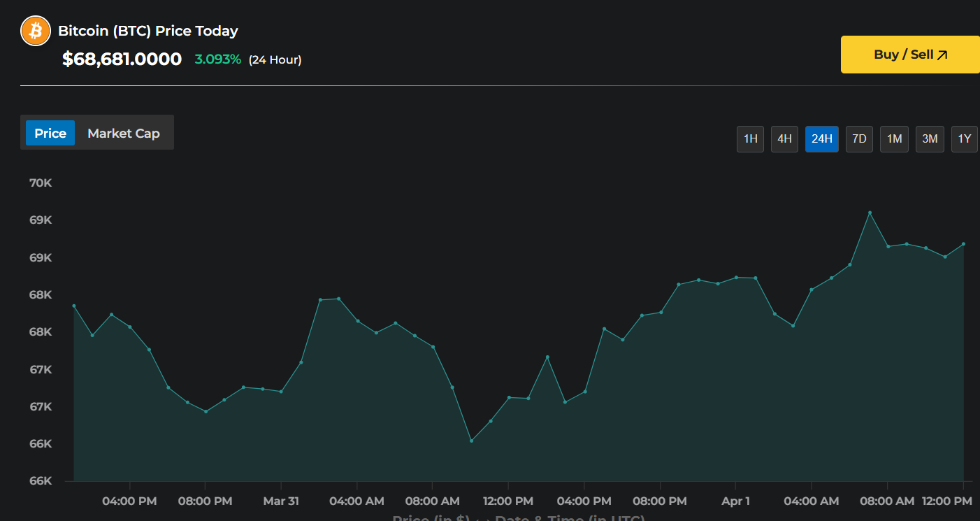
Task: Click the $68,681 price value
Action: [x=122, y=59]
